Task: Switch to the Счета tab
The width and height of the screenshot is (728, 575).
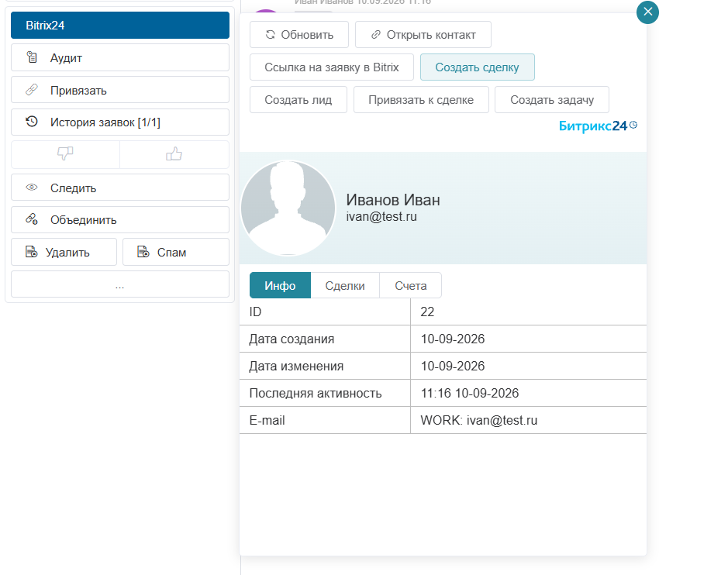Action: (410, 285)
